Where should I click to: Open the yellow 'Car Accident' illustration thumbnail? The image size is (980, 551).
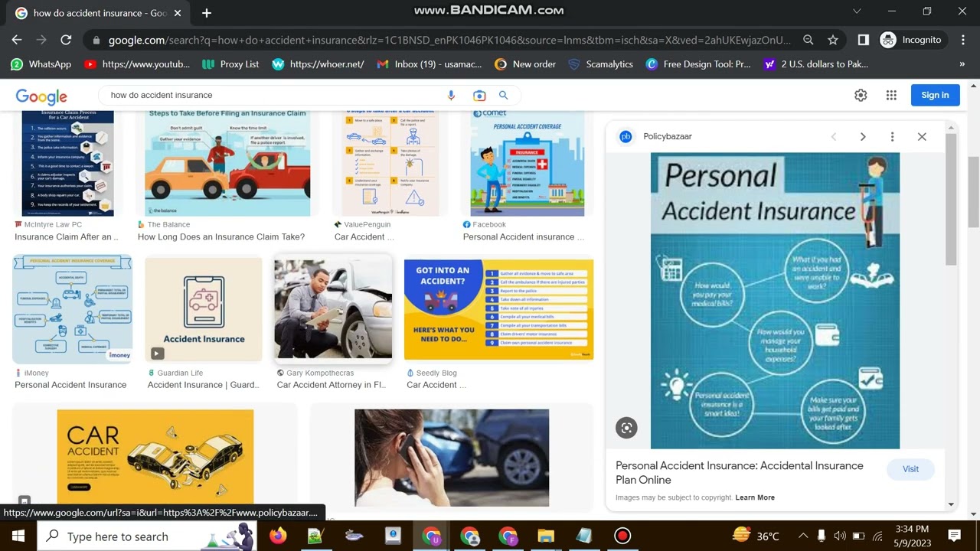coord(155,458)
